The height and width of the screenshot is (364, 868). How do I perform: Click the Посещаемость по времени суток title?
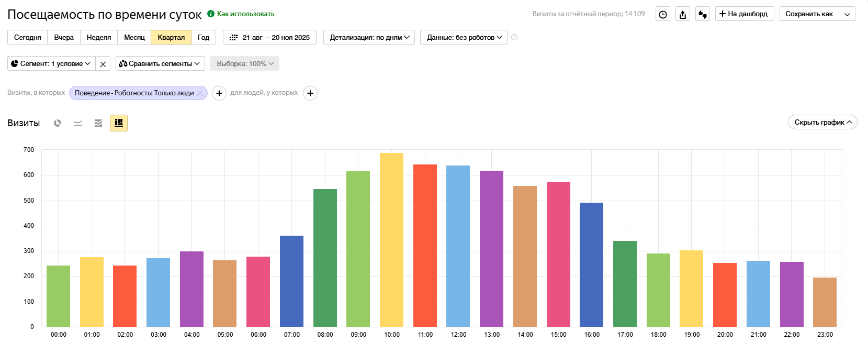coord(105,15)
